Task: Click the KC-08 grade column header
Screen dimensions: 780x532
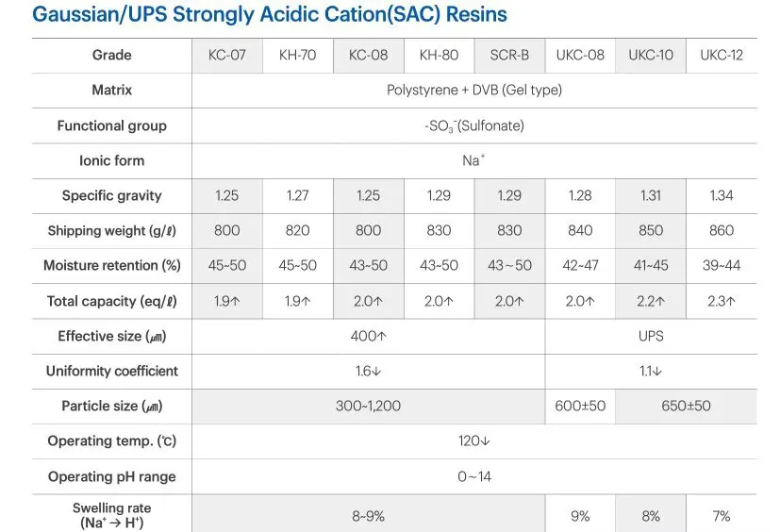Action: 369,56
